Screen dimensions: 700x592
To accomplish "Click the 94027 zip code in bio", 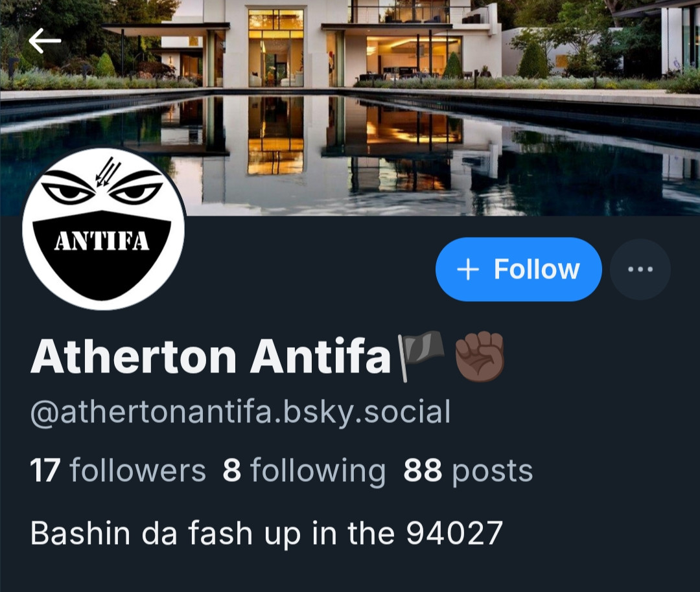I will point(454,533).
